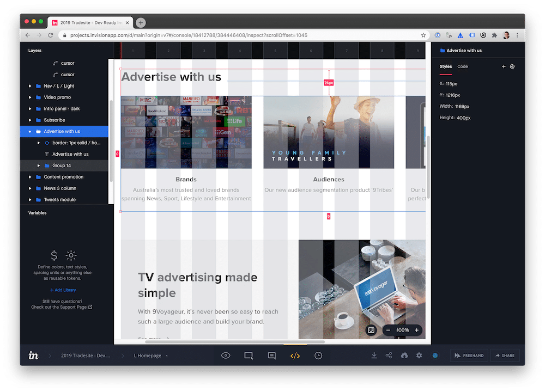Open a new browser tab
545x392 pixels.
(x=141, y=22)
